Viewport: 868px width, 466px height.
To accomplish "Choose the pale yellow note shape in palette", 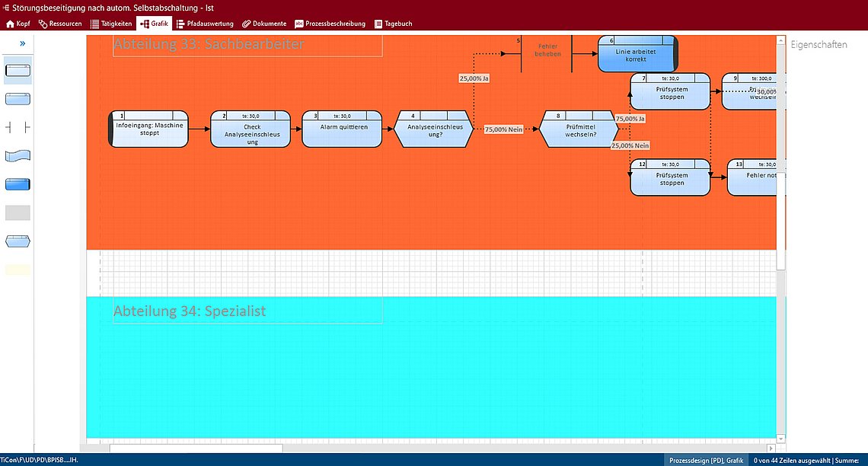I will click(x=18, y=270).
